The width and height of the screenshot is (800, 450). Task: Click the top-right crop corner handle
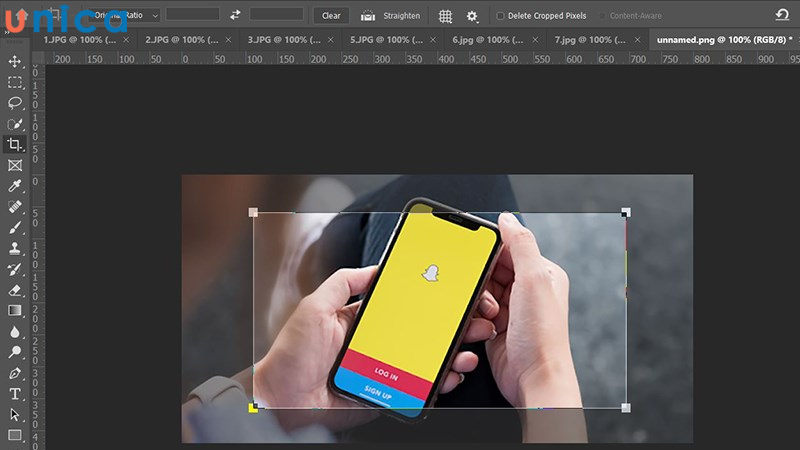tap(626, 212)
